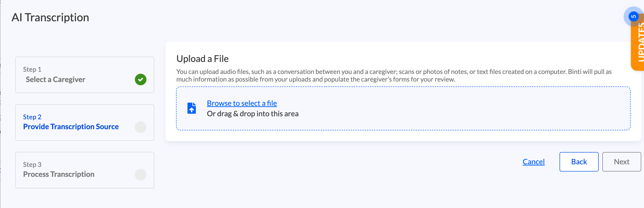Click the gray status circle on Step 3
This screenshot has width=644, height=208.
coord(140,174)
